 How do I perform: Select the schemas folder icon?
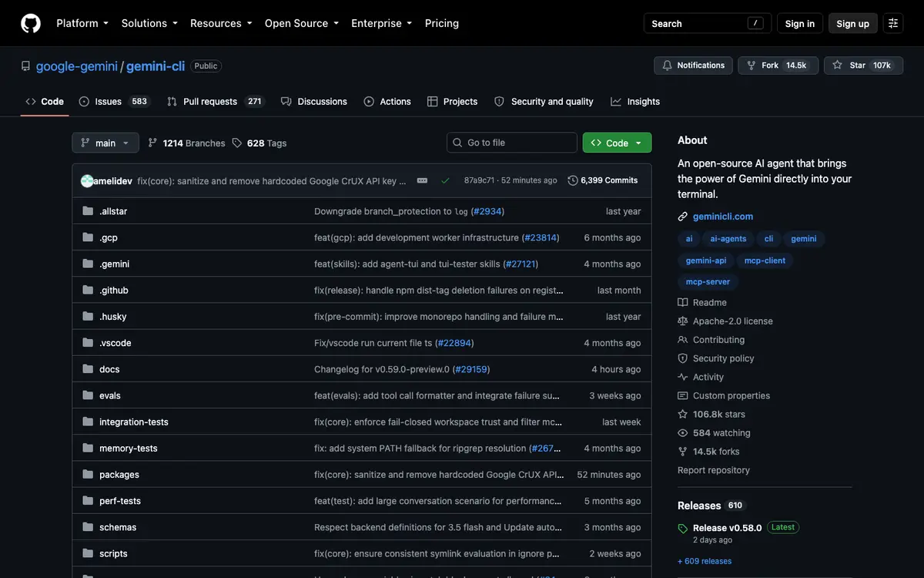click(x=88, y=526)
